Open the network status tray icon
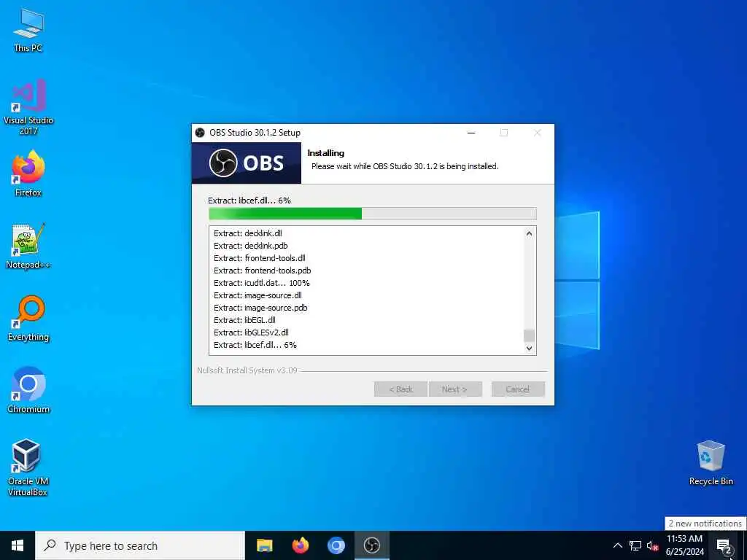The image size is (747, 560). pyautogui.click(x=635, y=545)
